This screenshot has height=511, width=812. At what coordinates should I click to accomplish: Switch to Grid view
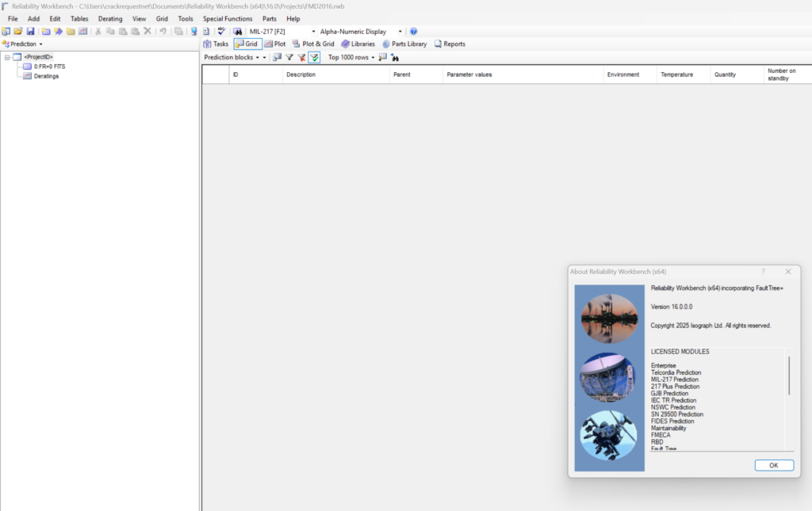[247, 44]
